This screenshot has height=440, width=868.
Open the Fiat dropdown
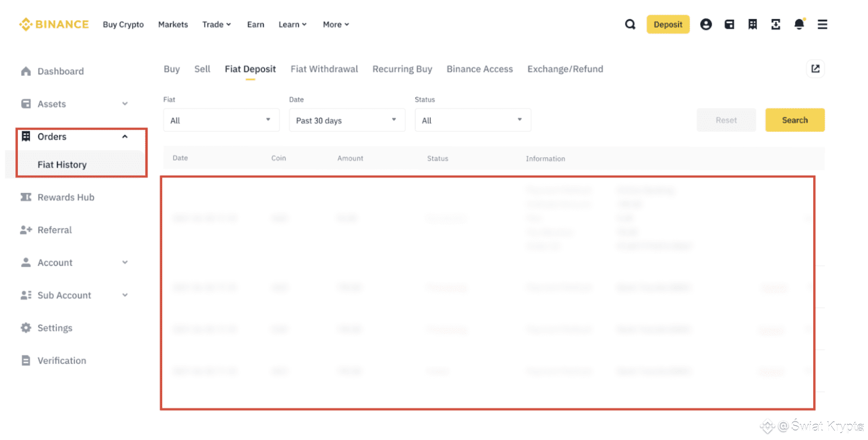click(221, 120)
